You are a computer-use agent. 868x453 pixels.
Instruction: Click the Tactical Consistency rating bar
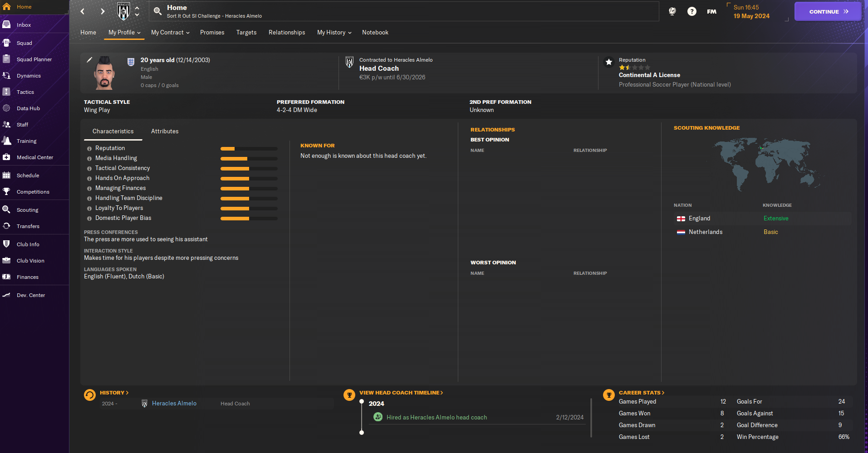coord(249,169)
